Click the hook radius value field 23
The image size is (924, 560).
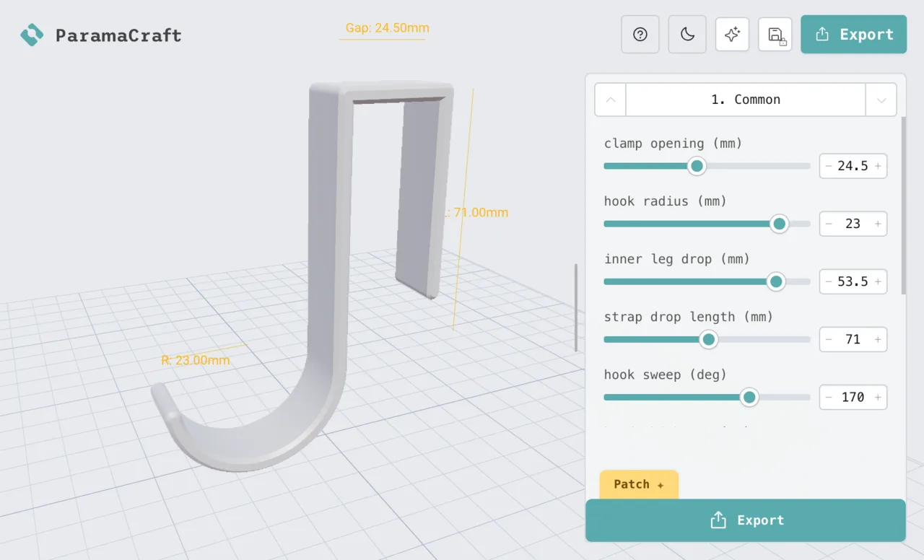click(x=853, y=224)
